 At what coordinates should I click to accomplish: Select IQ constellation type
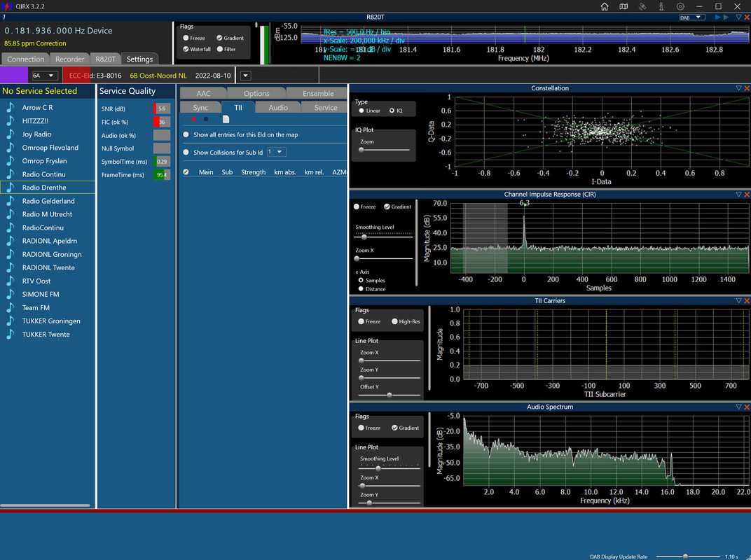click(392, 111)
